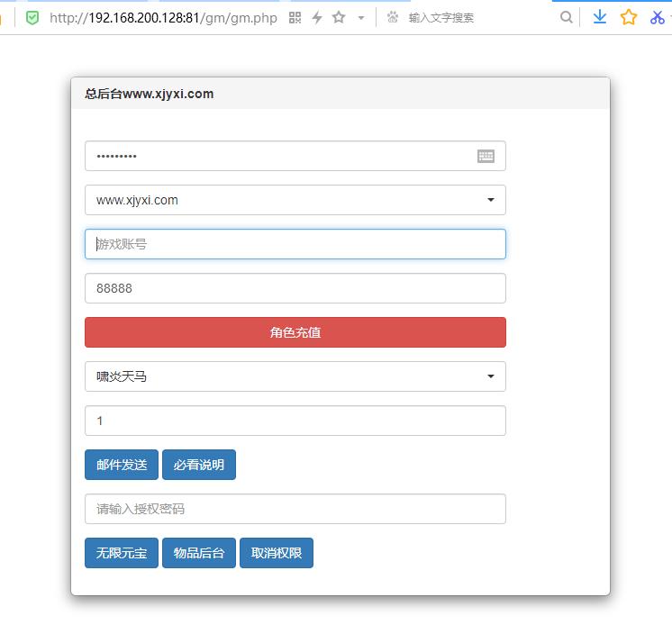The height and width of the screenshot is (634, 672).
Task: Click the lightning speed mode icon
Action: tap(316, 17)
